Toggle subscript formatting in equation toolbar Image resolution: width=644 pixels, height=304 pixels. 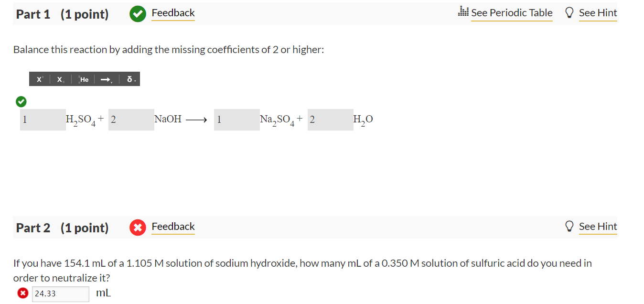pyautogui.click(x=59, y=79)
